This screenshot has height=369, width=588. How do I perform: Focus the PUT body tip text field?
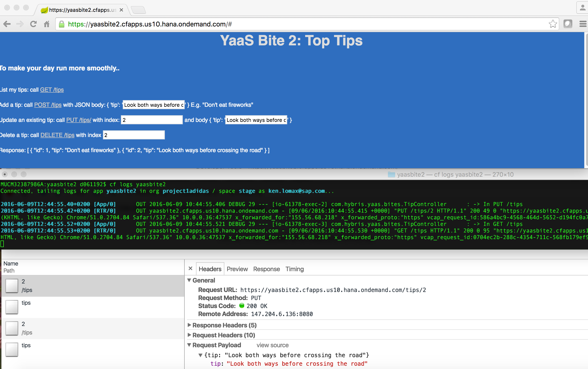256,120
